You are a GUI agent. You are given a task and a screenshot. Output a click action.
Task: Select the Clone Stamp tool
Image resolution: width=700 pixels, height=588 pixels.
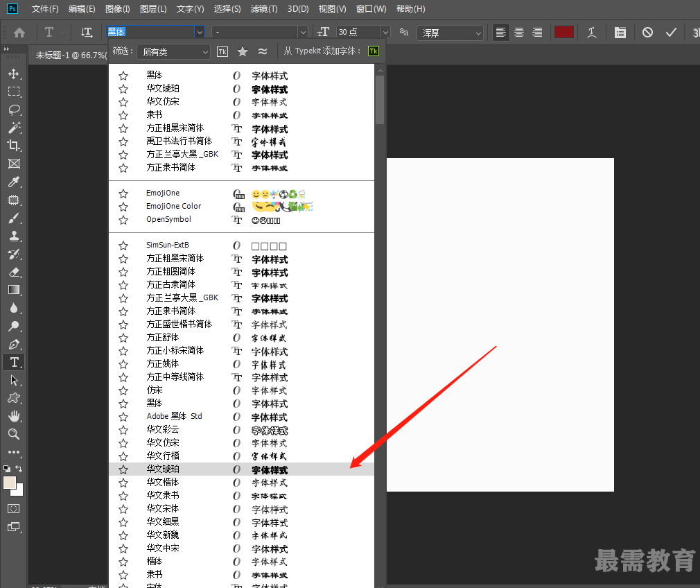14,236
